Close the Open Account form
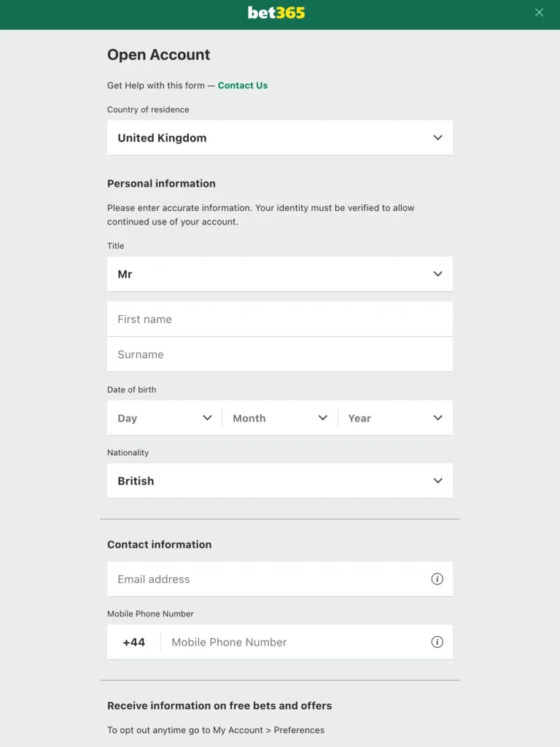 [539, 12]
